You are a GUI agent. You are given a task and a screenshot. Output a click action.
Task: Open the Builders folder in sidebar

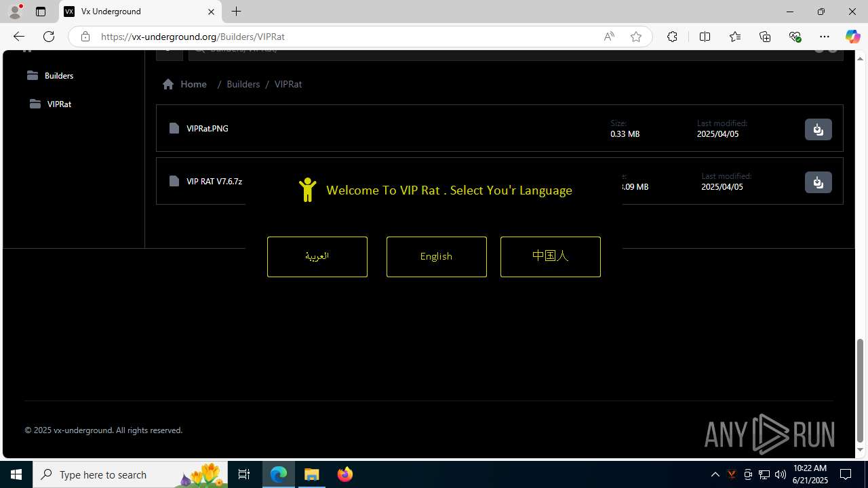coord(50,75)
